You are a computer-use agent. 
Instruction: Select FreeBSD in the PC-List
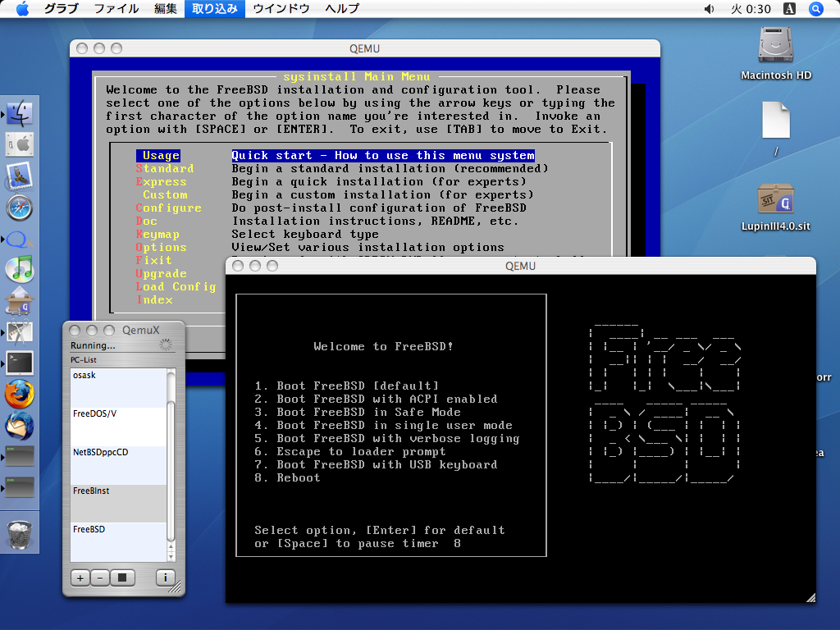(118, 542)
